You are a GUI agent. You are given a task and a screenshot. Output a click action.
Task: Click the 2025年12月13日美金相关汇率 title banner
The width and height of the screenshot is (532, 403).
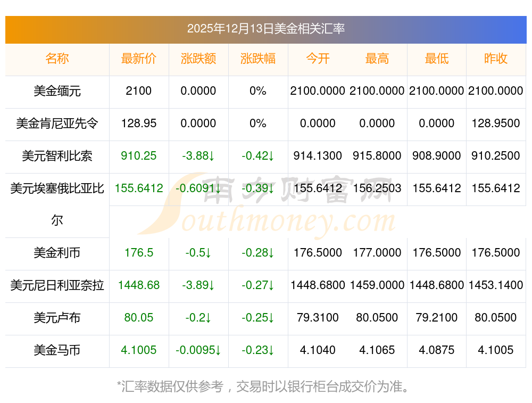click(265, 29)
